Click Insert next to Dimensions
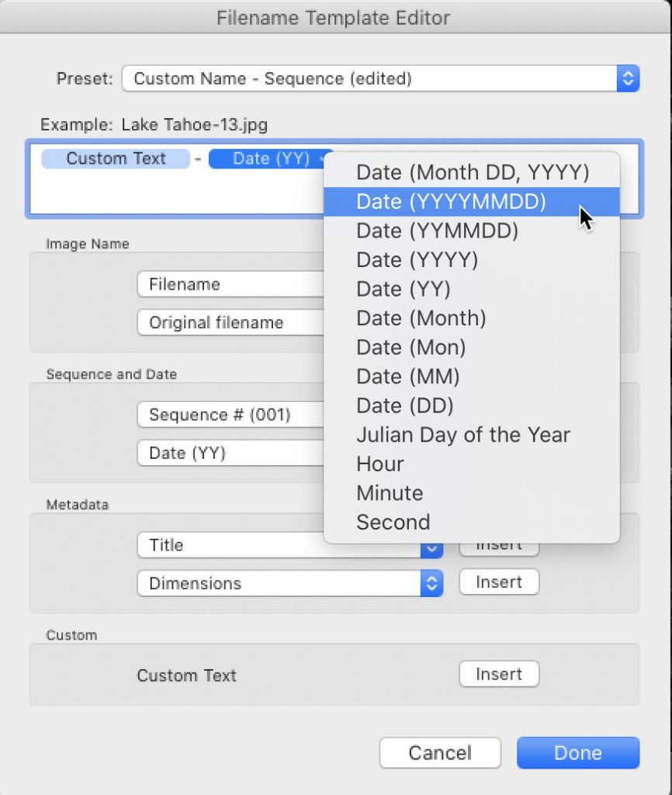This screenshot has height=795, width=672. click(x=499, y=582)
